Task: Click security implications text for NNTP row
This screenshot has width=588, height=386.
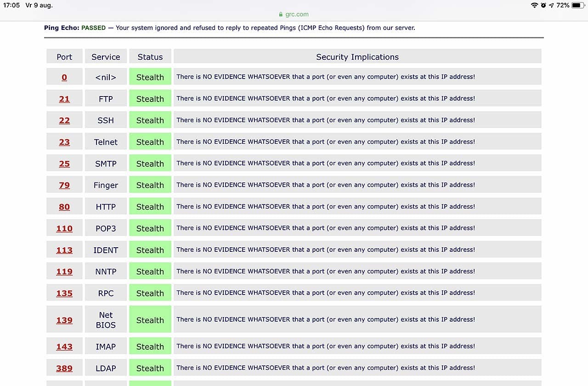Action: pyautogui.click(x=326, y=271)
